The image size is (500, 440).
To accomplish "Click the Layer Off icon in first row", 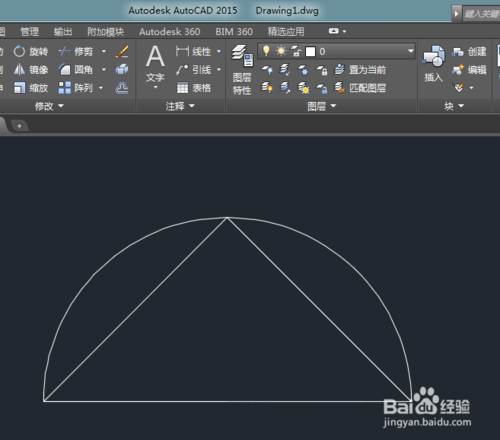I will point(267,70).
